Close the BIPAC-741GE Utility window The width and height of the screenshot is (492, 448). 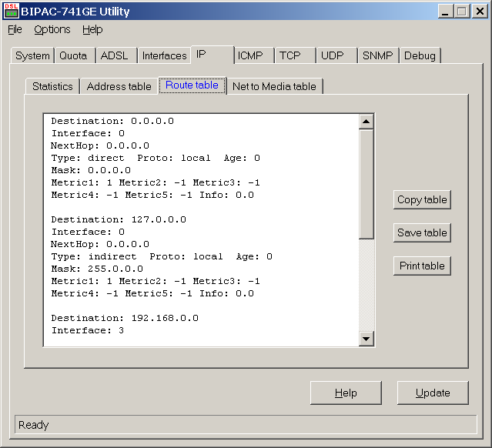pos(480,12)
